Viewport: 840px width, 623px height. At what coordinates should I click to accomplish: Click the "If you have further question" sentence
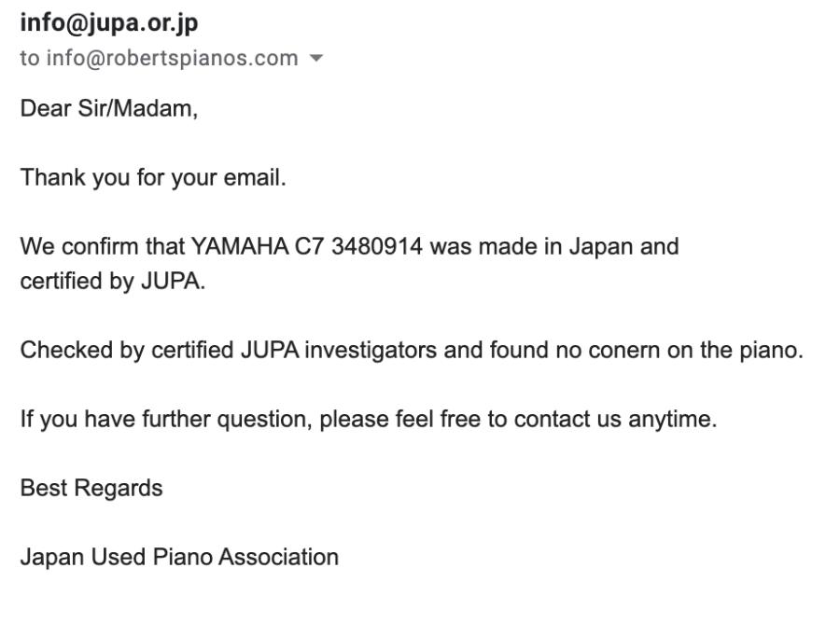(x=166, y=419)
